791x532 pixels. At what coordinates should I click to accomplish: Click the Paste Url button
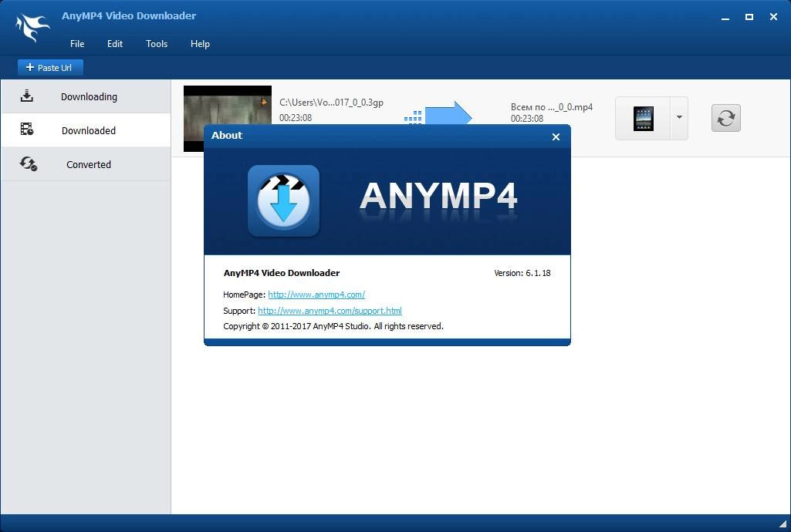coord(50,68)
